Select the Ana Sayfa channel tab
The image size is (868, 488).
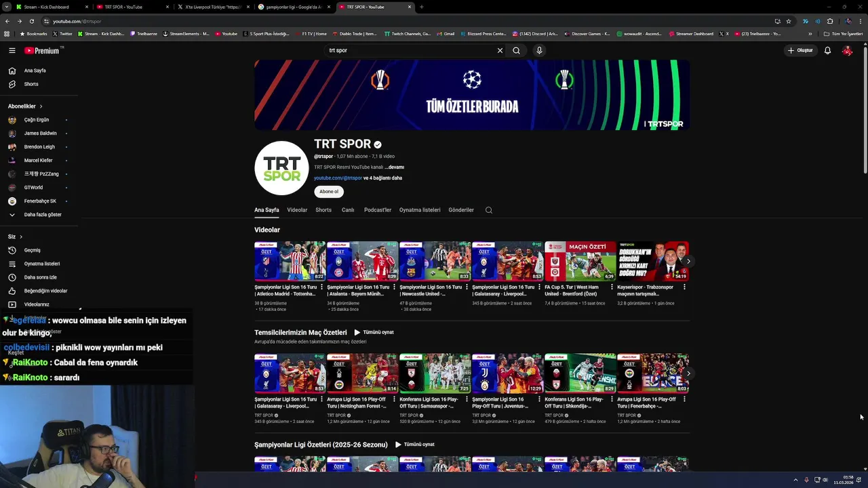coord(267,210)
